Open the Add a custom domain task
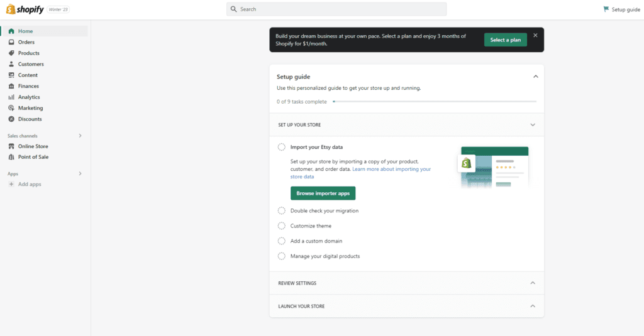Screen dimensions: 644x336 click(x=316, y=241)
